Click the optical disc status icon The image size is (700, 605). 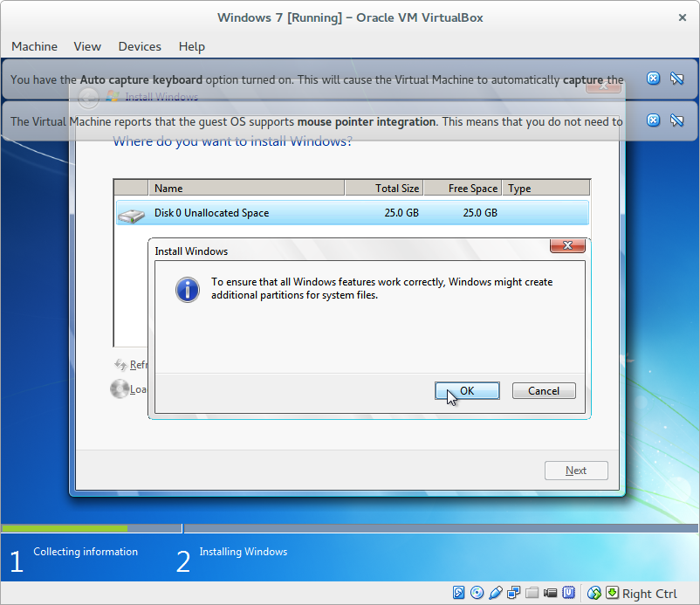tap(477, 593)
